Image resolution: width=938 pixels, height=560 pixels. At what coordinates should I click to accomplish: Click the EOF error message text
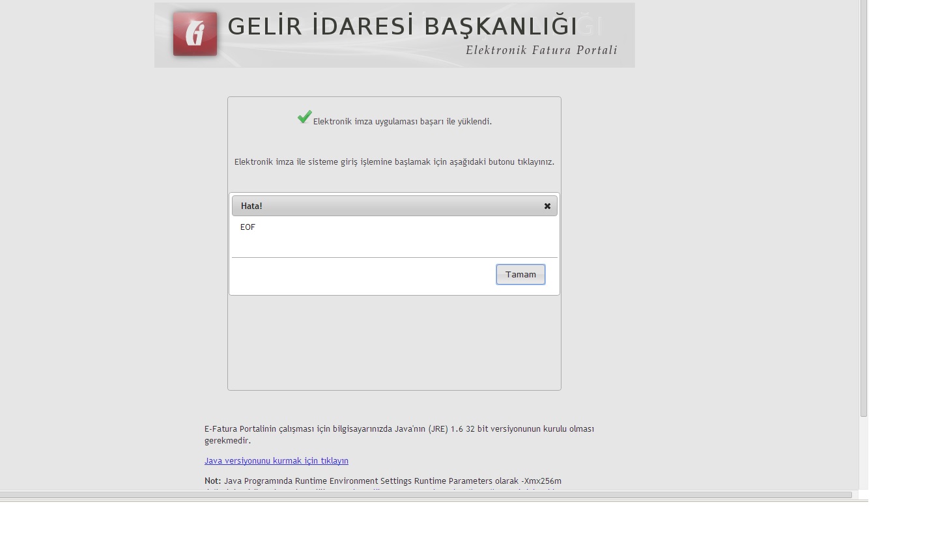248,227
